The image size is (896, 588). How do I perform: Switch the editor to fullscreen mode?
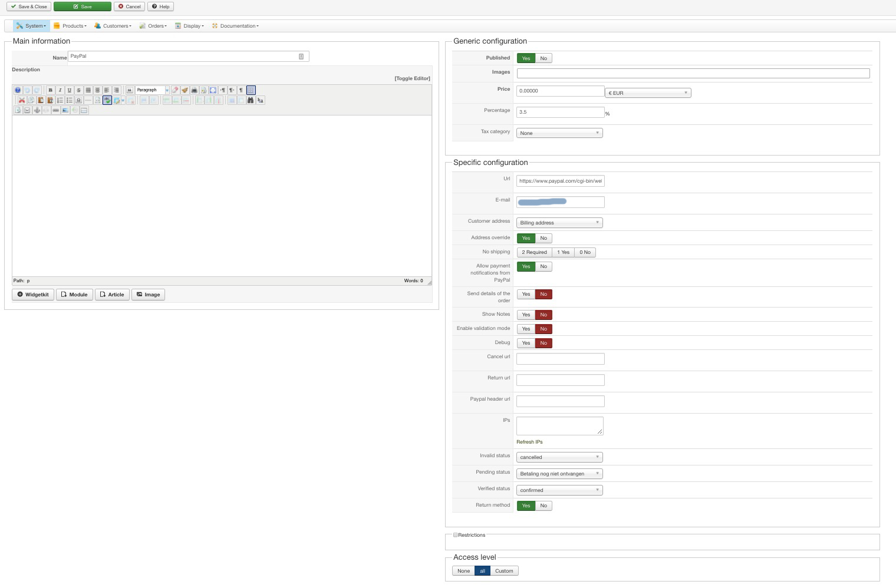[x=213, y=90]
